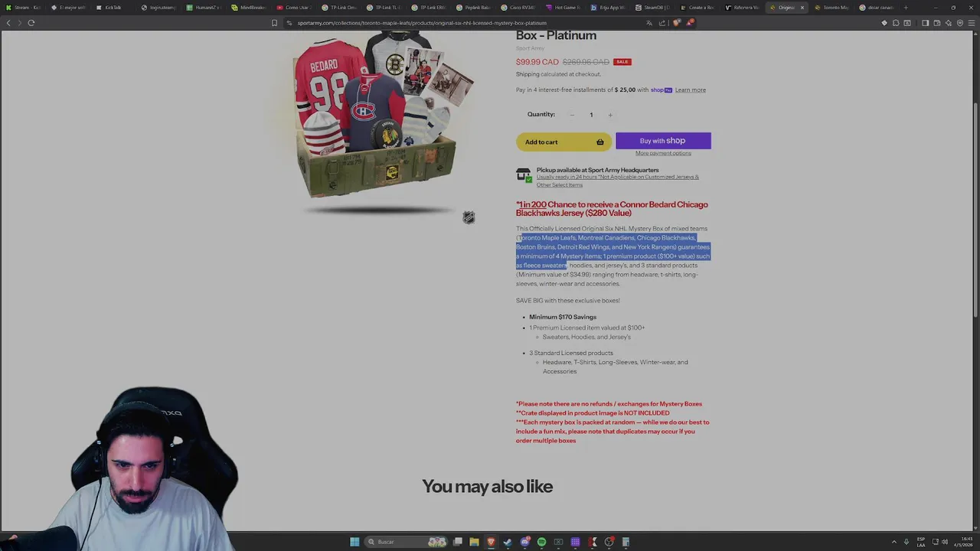
Task: Click the red SALE badge
Action: pos(622,62)
